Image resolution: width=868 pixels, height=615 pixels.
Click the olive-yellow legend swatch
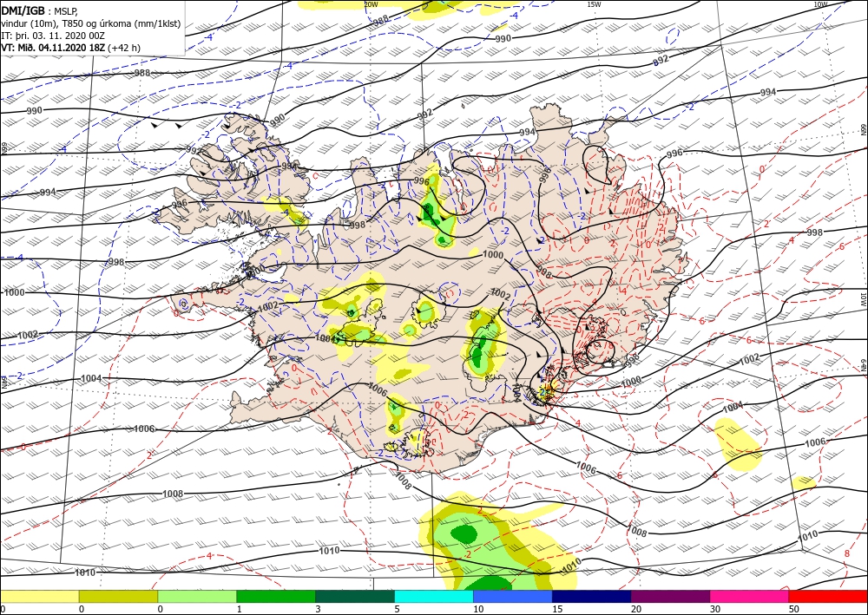pyautogui.click(x=118, y=596)
